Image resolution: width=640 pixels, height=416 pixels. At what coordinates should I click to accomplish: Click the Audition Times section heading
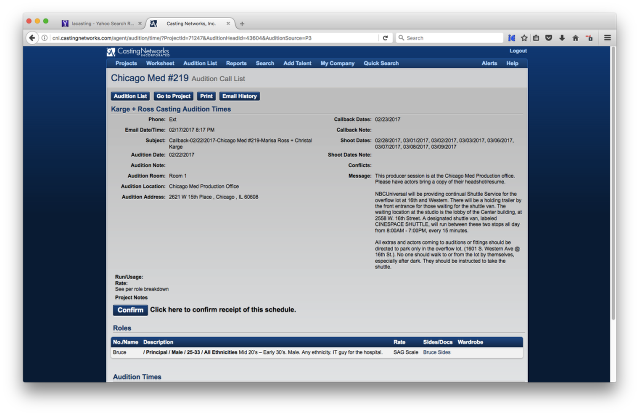137,377
